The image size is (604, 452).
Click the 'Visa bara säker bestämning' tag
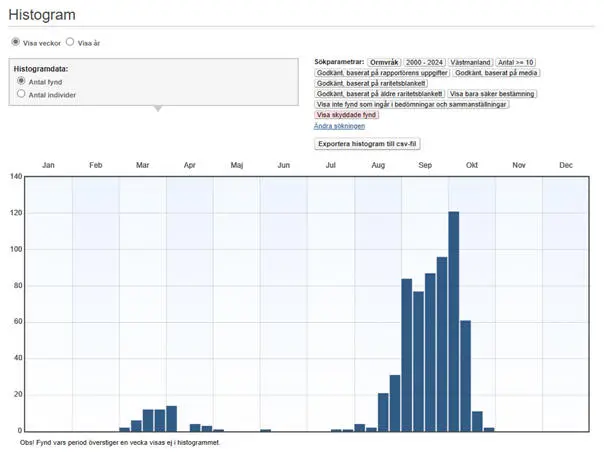point(492,94)
